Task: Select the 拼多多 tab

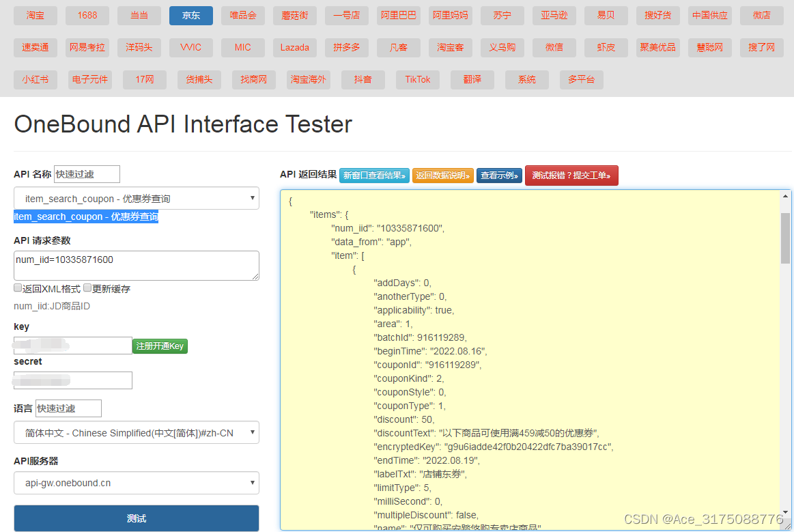Action: pyautogui.click(x=346, y=48)
